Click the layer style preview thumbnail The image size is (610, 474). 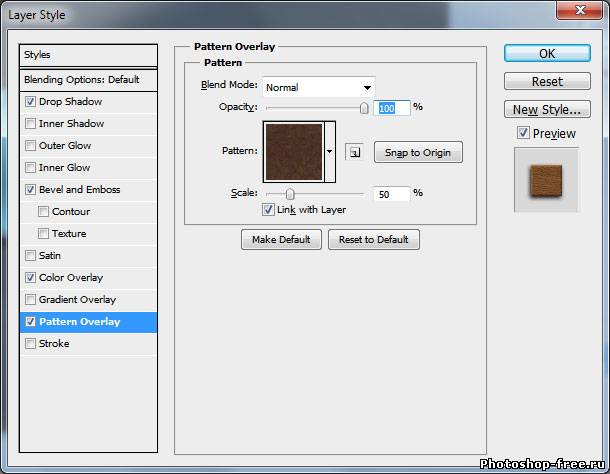pos(546,180)
